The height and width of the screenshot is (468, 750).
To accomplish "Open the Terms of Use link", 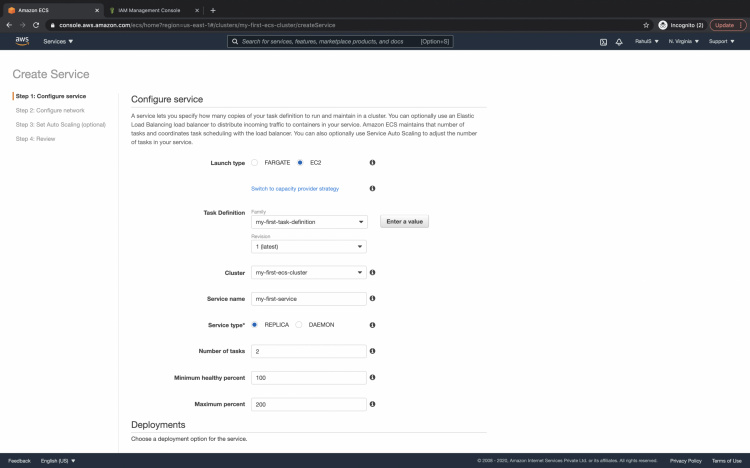I will (x=727, y=461).
